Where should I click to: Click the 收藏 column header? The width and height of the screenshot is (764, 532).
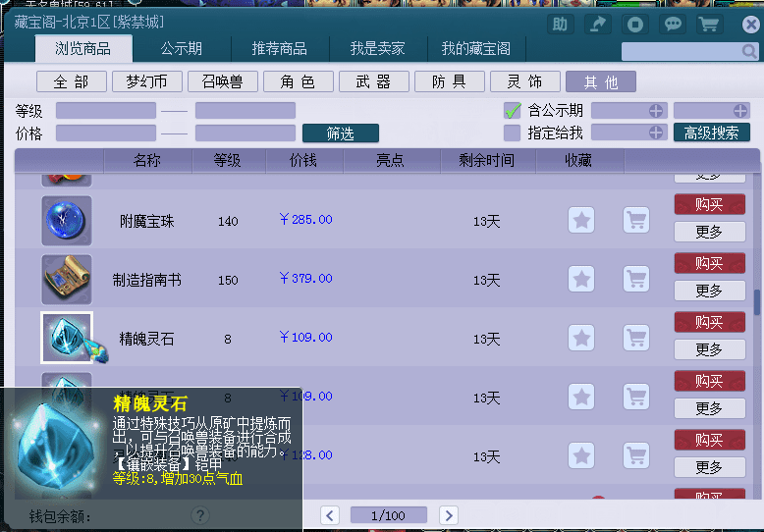[578, 160]
